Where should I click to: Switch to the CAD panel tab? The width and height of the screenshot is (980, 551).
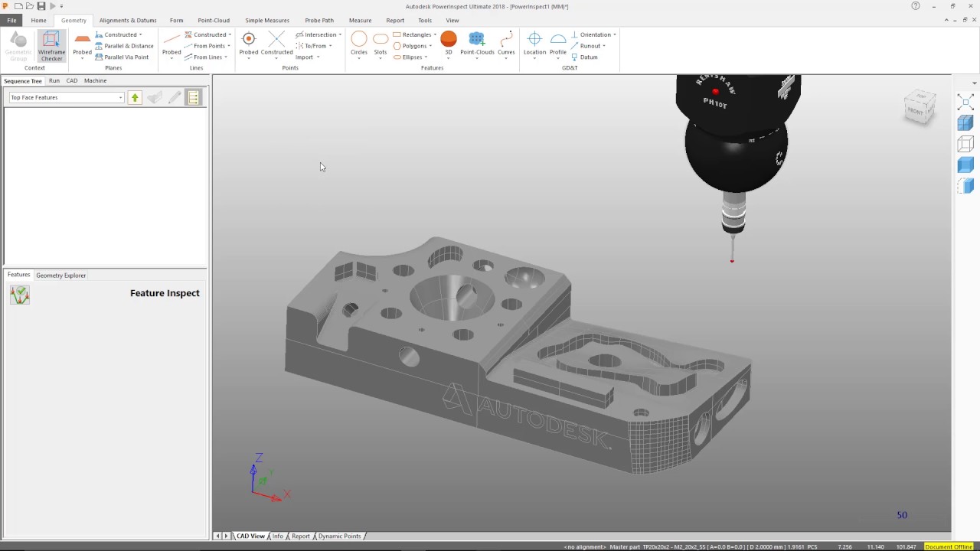tap(71, 80)
